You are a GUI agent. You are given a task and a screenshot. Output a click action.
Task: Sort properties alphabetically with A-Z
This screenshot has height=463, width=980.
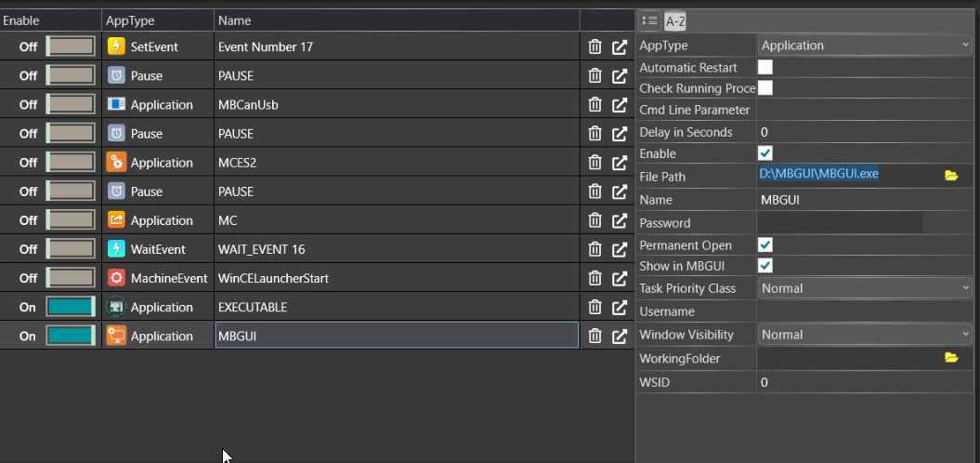[675, 22]
